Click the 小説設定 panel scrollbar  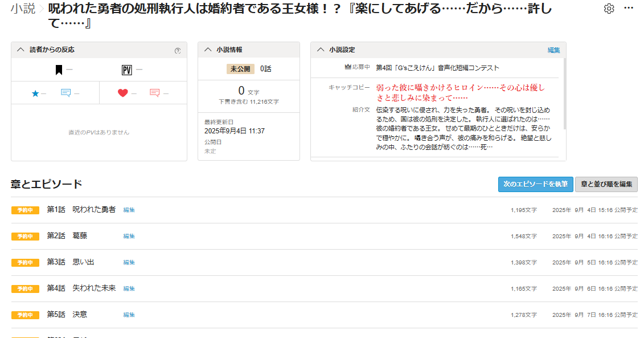tap(564, 91)
